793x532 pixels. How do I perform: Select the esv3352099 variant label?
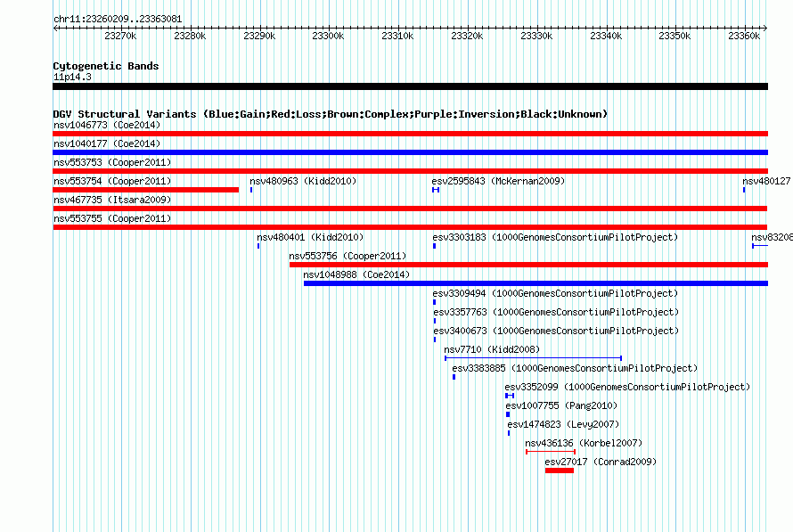click(x=627, y=387)
